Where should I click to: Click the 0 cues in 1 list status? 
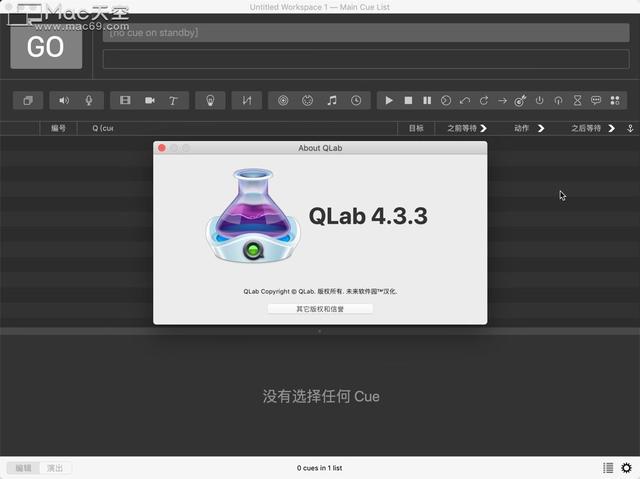coord(320,468)
